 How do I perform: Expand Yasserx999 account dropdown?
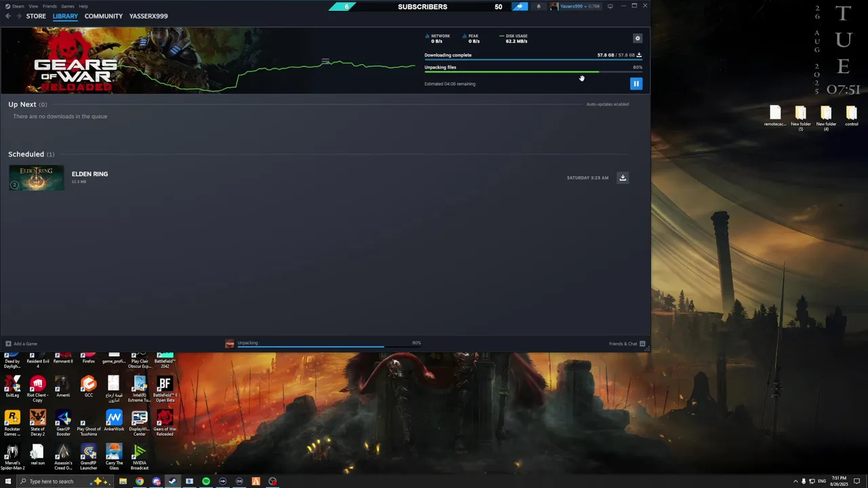point(575,7)
